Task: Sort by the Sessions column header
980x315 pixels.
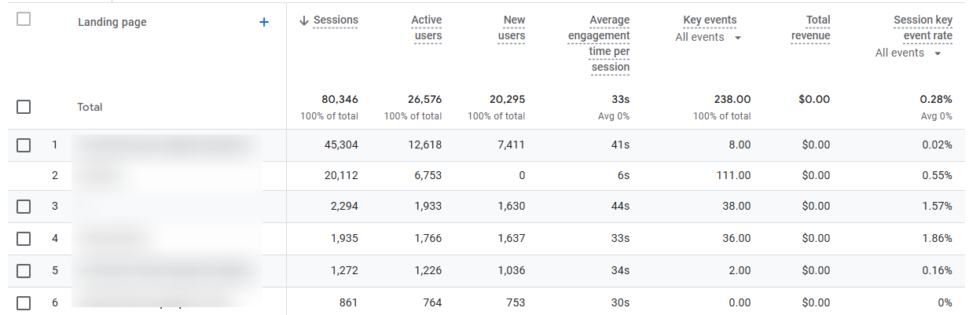Action: pyautogui.click(x=336, y=20)
